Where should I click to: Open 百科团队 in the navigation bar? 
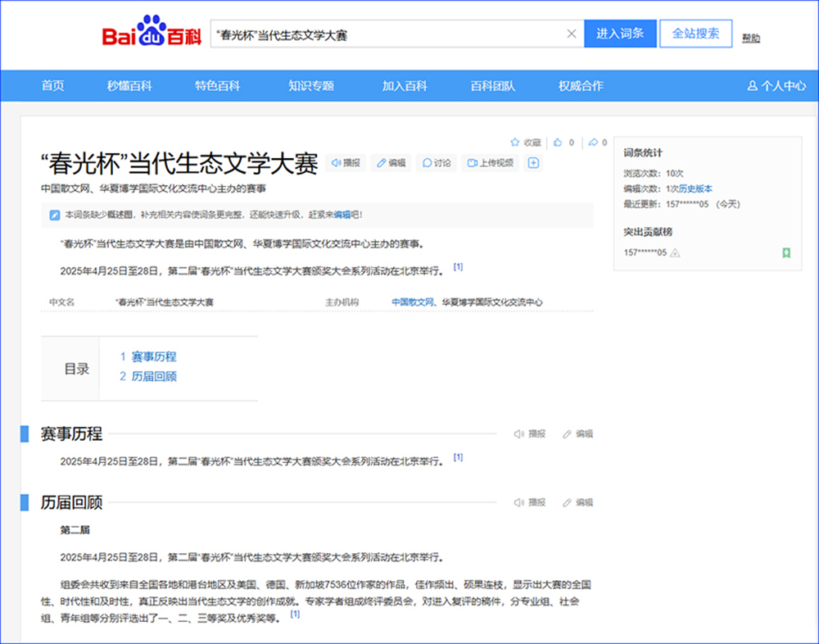[x=493, y=86]
